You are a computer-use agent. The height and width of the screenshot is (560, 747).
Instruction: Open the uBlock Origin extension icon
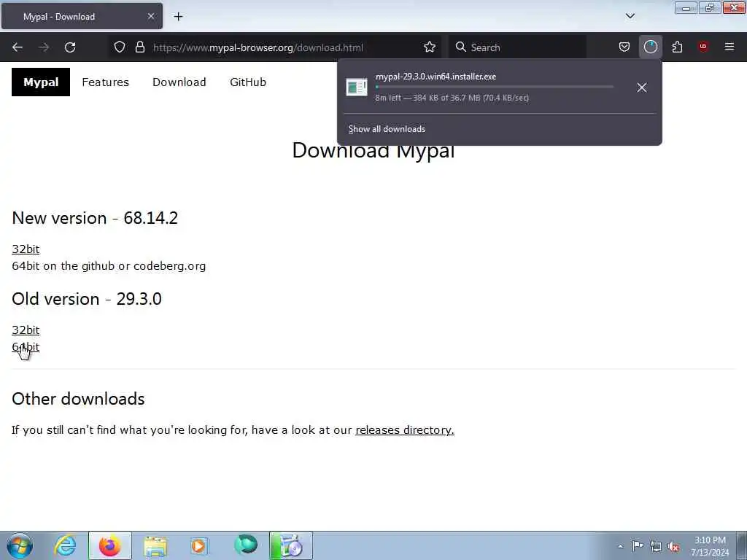pyautogui.click(x=703, y=47)
